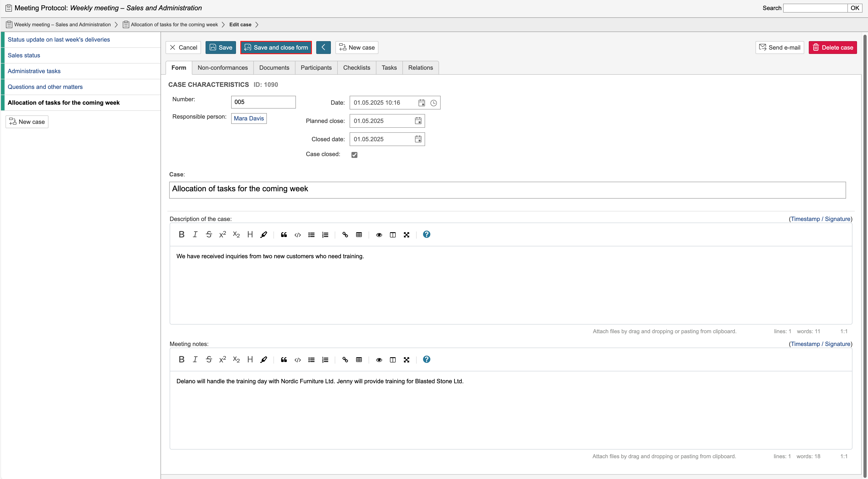
Task: Toggle preview eye in Description editor
Action: coord(379,234)
